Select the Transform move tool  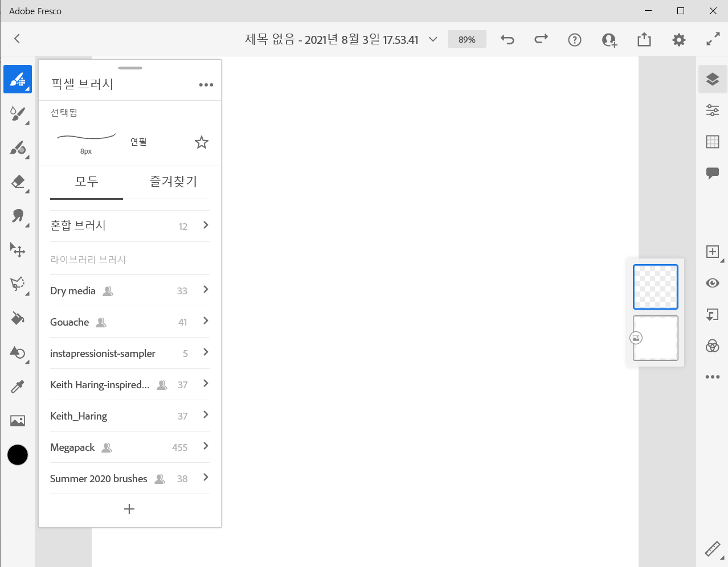[18, 250]
